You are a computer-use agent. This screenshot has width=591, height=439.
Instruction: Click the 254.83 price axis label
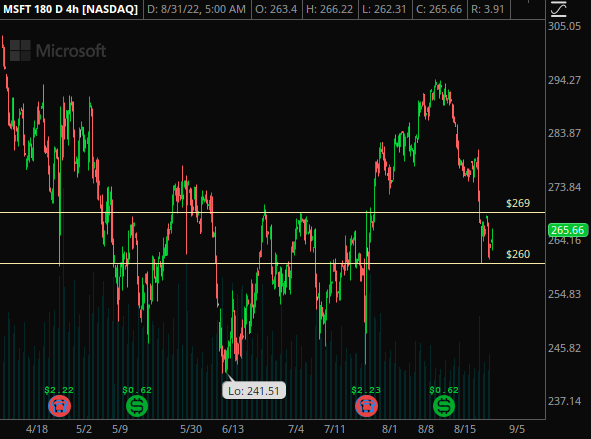[x=564, y=294]
